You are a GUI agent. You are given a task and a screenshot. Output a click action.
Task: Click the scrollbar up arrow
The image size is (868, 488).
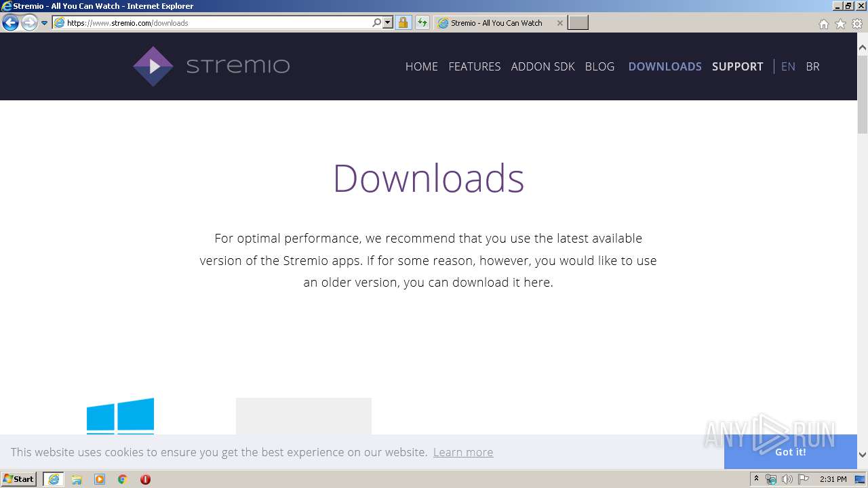[863, 47]
